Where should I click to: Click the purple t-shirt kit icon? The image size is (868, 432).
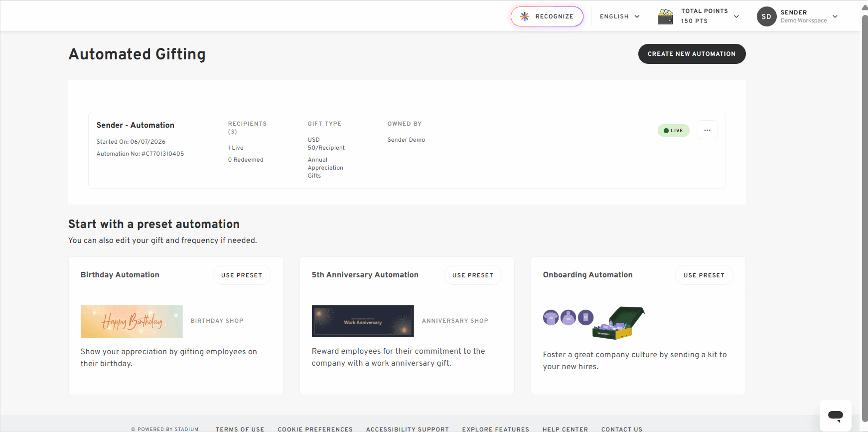551,317
